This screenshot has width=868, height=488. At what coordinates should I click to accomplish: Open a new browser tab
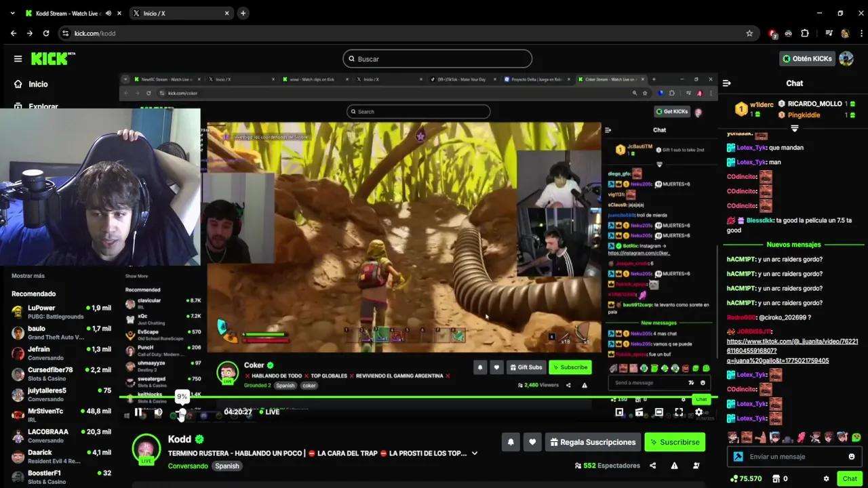point(243,13)
